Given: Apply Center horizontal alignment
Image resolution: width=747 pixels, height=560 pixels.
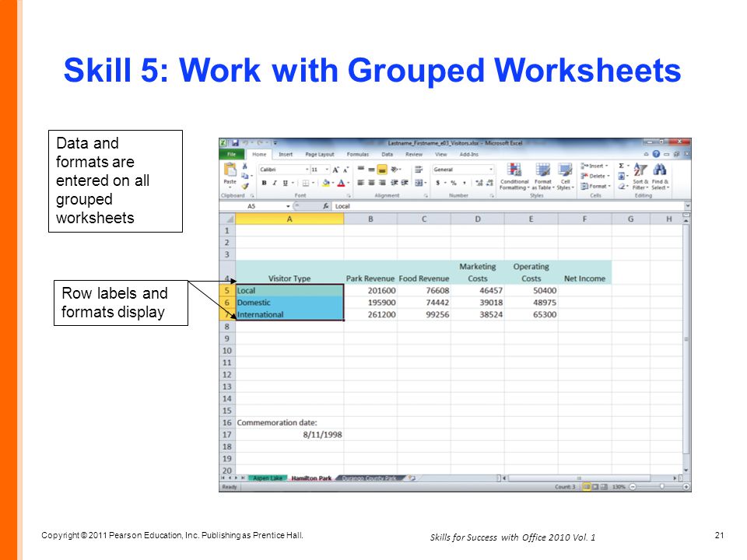Looking at the screenshot, I should 371,183.
